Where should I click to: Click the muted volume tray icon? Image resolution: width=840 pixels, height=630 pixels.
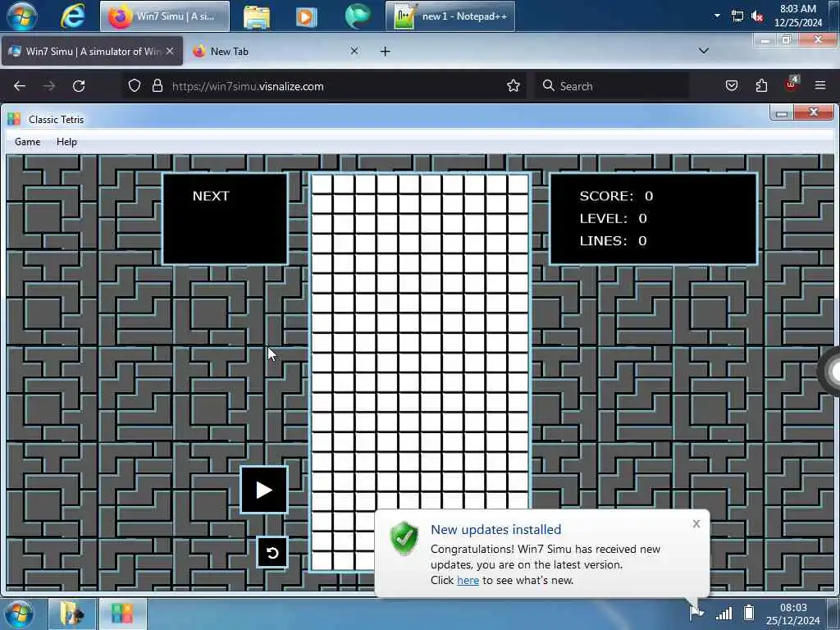[757, 16]
